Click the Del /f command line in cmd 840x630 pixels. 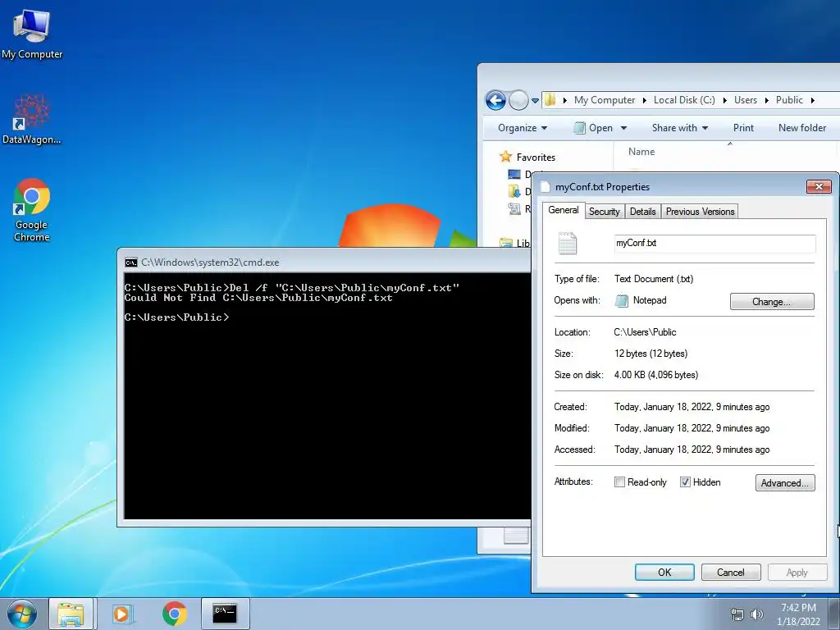(291, 288)
